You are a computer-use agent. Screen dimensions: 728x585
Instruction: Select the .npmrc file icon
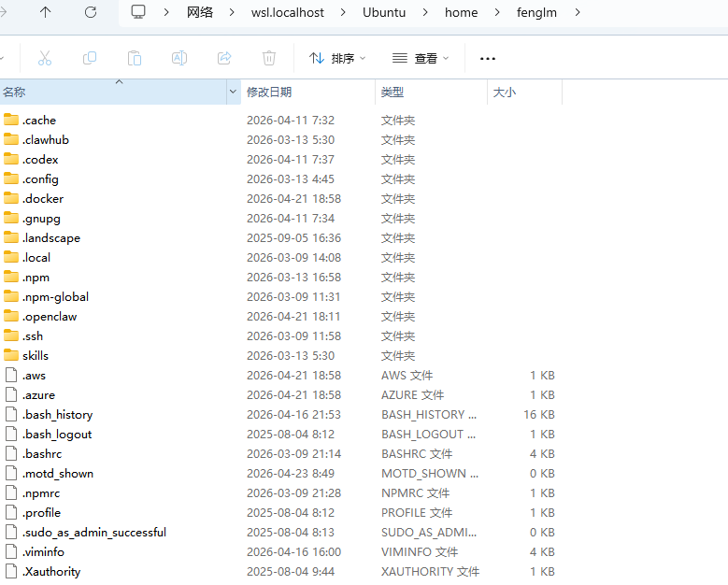coord(11,492)
